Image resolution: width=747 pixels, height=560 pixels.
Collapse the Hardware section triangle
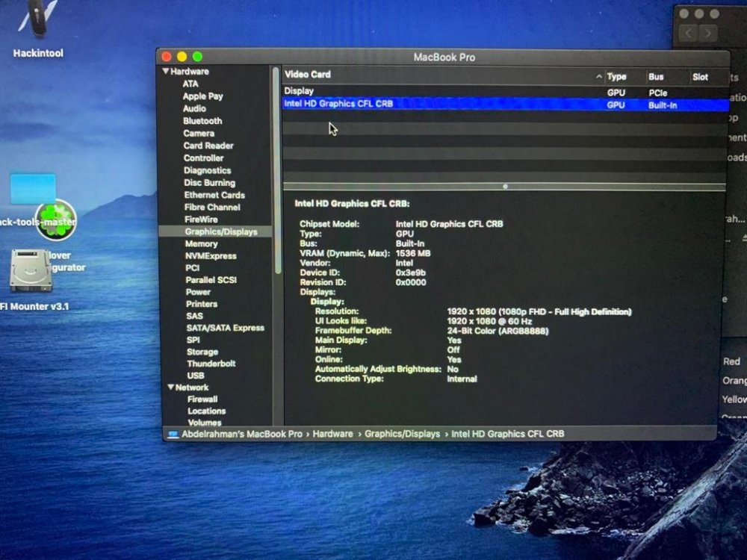point(165,72)
